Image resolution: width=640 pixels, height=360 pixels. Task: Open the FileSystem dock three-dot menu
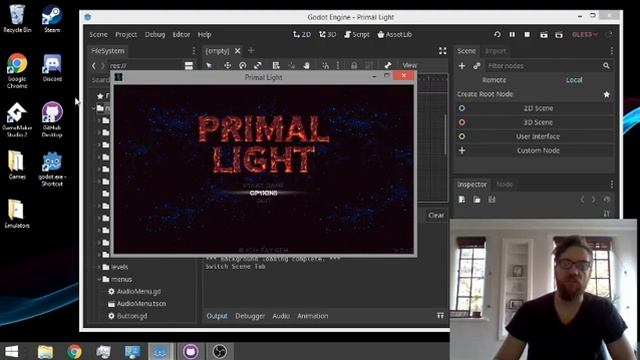pyautogui.click(x=193, y=51)
